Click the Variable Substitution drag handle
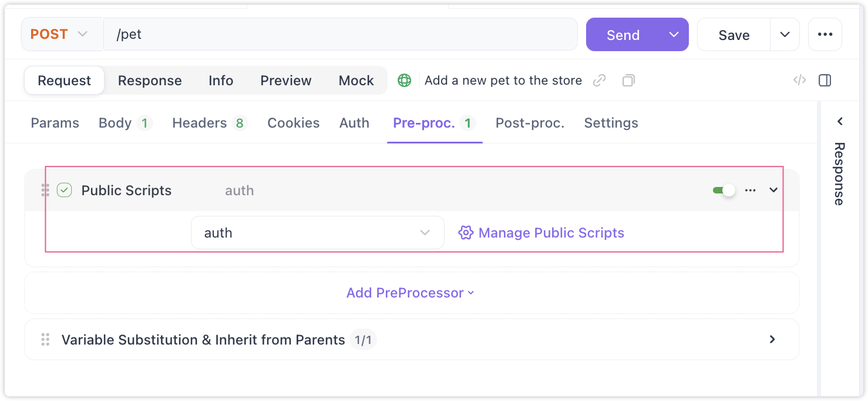Image resolution: width=868 pixels, height=401 pixels. coord(45,340)
